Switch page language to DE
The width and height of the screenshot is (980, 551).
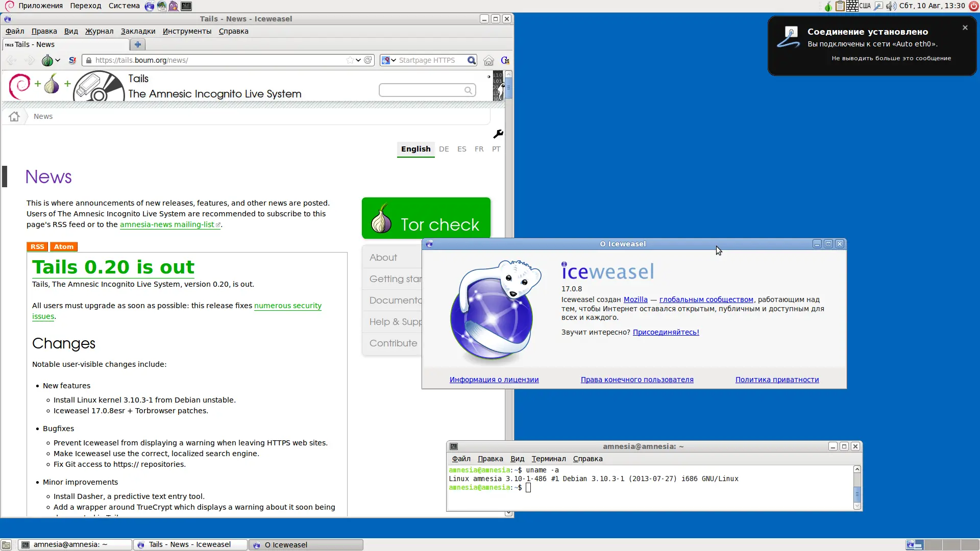[444, 149]
